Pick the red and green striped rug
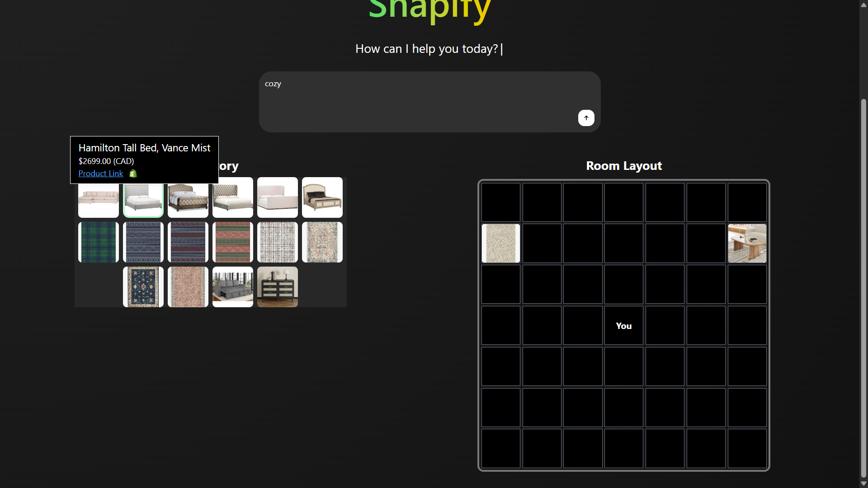Image resolution: width=868 pixels, height=488 pixels. (233, 242)
